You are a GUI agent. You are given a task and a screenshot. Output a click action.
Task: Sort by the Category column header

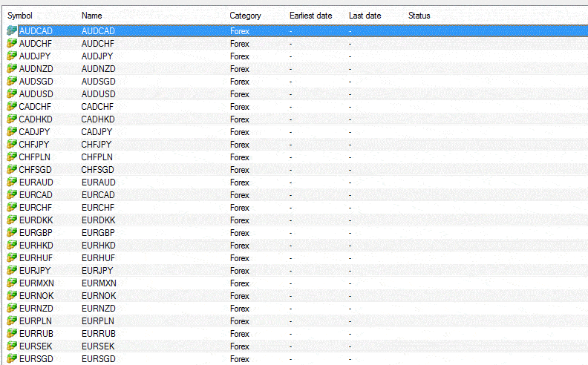[245, 16]
